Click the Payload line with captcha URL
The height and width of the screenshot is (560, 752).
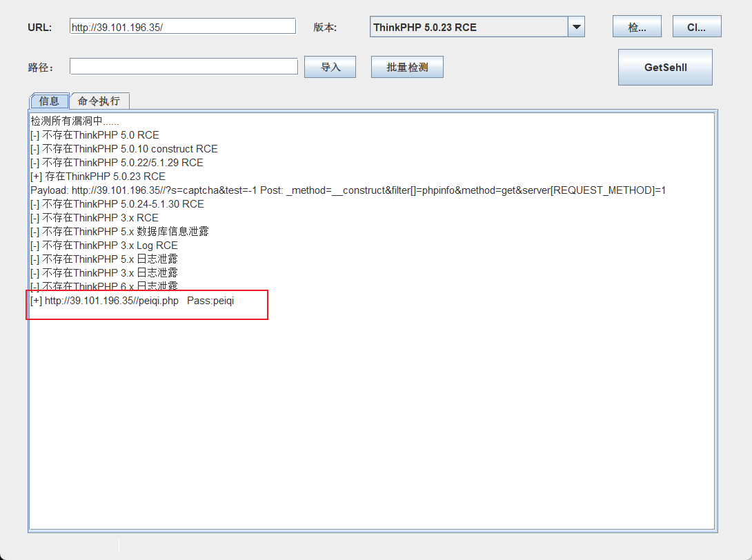click(348, 190)
